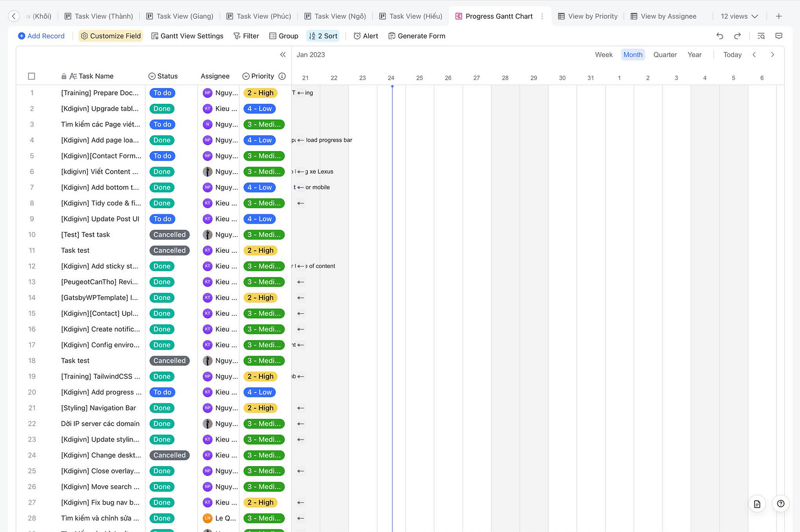Image resolution: width=800 pixels, height=532 pixels.
Task: Switch to Task View (Giang) tab
Action: click(180, 16)
